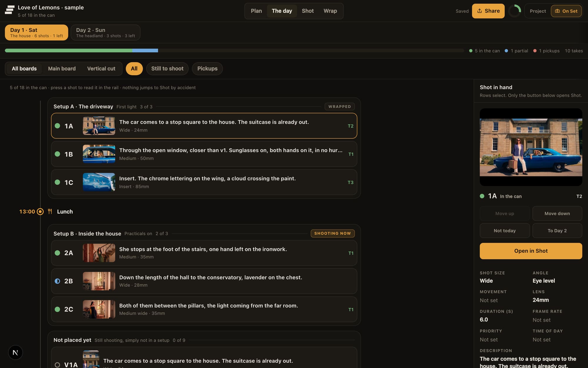Click the circular progress ring next to Share
Viewport: 588px width, 368px height.
pos(514,11)
